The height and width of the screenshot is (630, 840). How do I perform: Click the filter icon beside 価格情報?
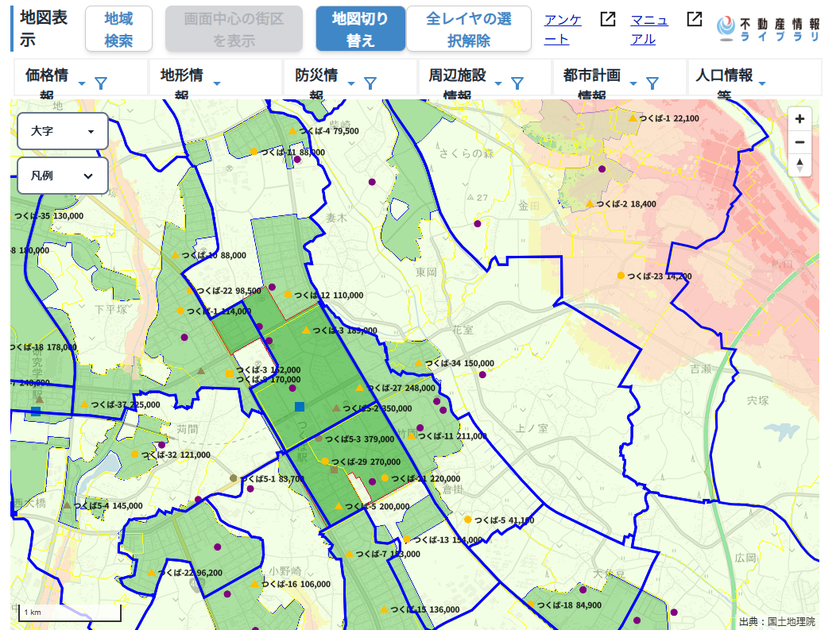tap(100, 83)
